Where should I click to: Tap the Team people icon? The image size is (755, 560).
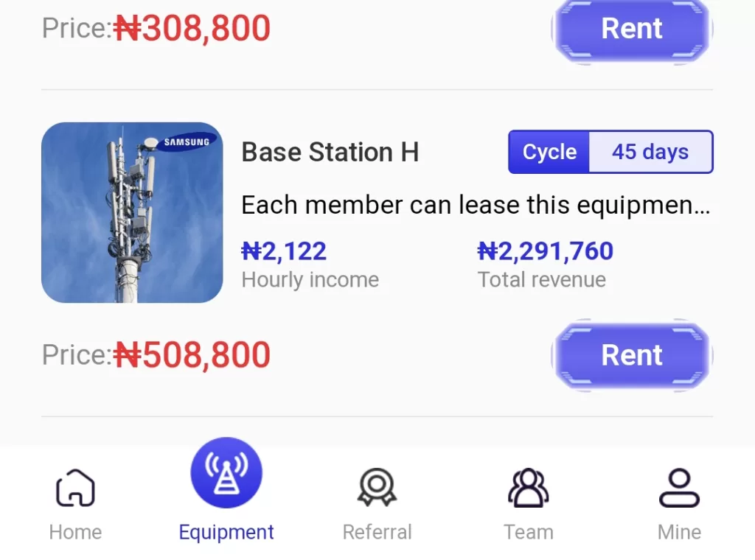pos(529,488)
